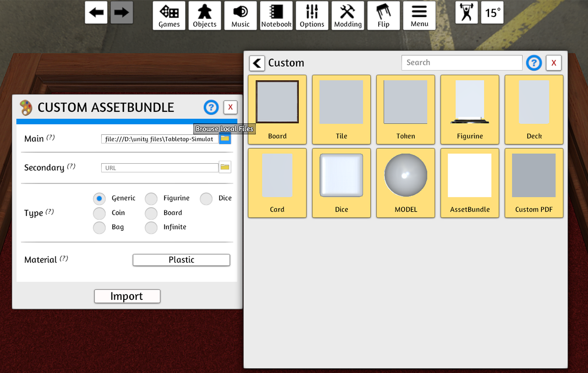Open the Menu hamburger dropdown
The width and height of the screenshot is (588, 373).
click(419, 15)
